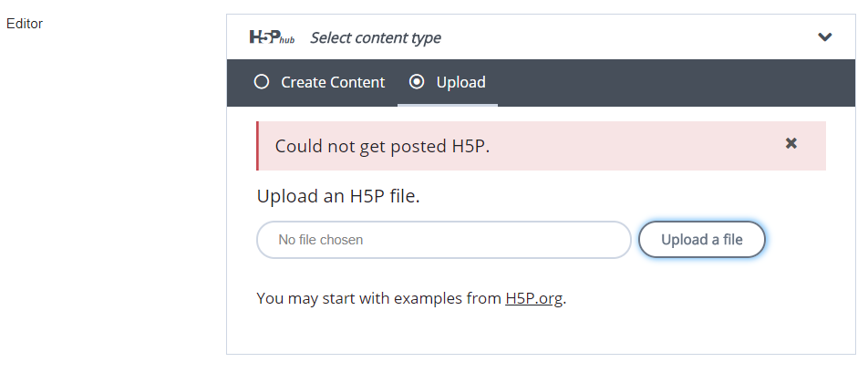Select the Upload radio circle

417,82
